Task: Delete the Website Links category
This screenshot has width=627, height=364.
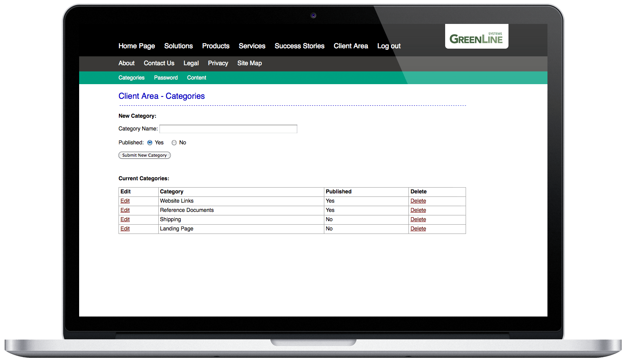Action: point(418,201)
